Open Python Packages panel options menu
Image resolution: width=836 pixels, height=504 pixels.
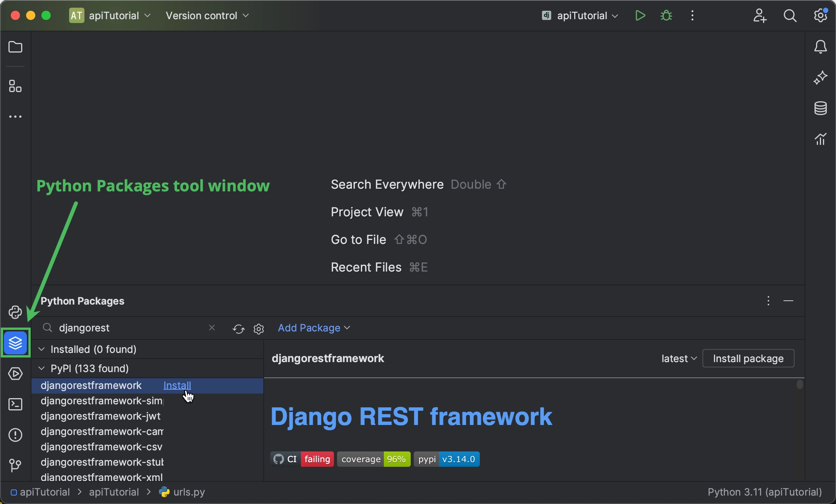(x=768, y=301)
